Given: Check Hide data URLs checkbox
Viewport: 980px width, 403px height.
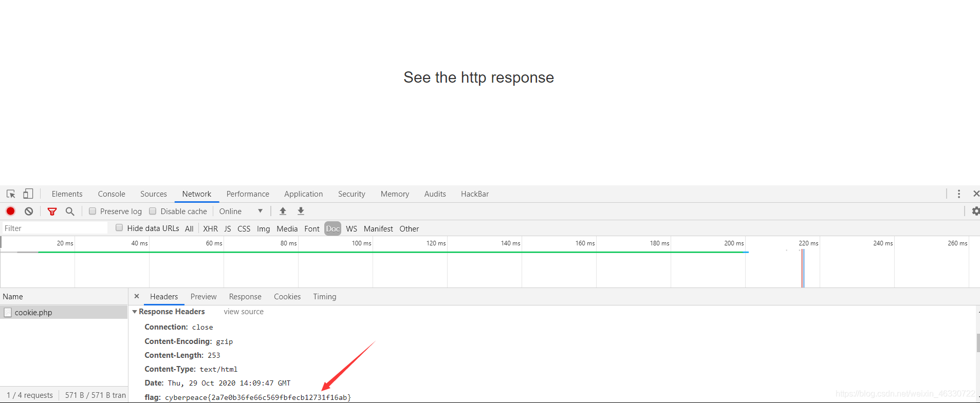Looking at the screenshot, I should (x=119, y=228).
